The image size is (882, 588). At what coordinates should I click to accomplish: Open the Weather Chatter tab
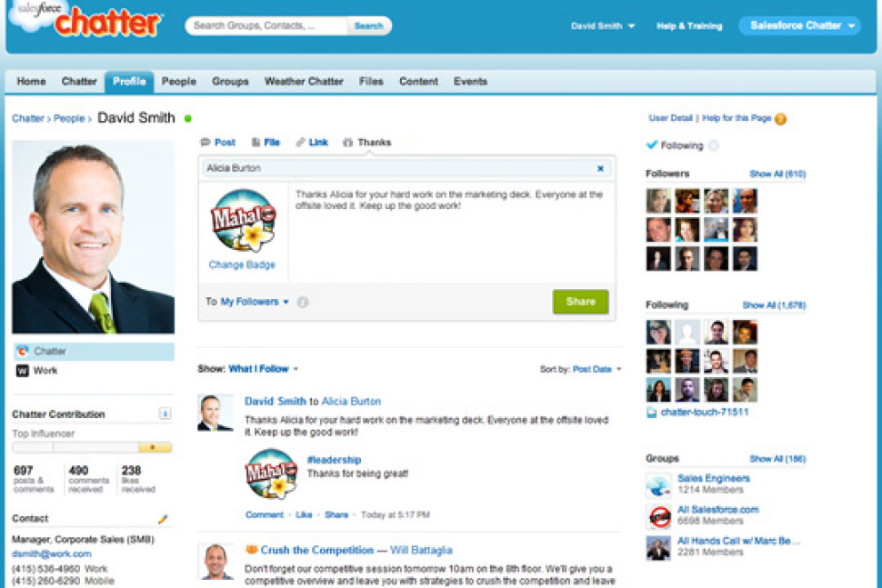[304, 82]
